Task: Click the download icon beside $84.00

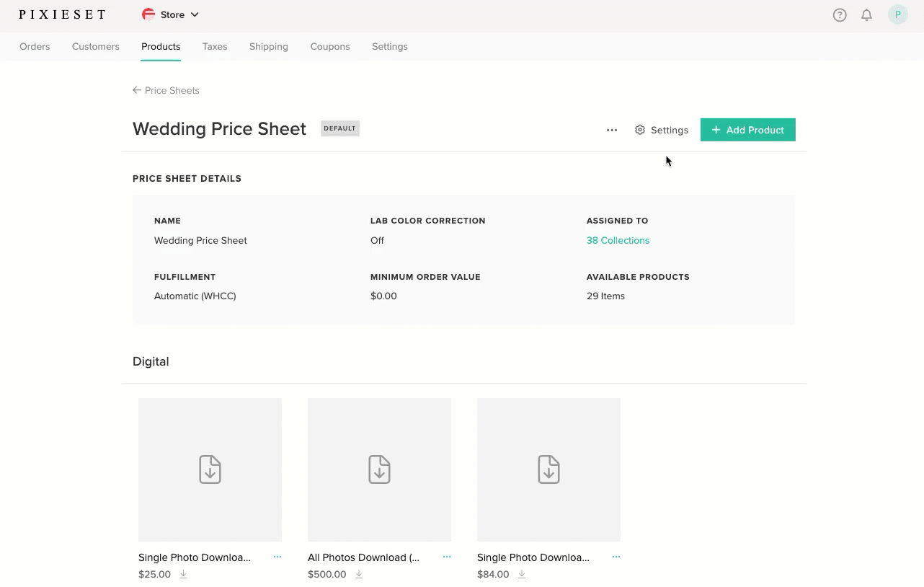Action: click(x=522, y=574)
